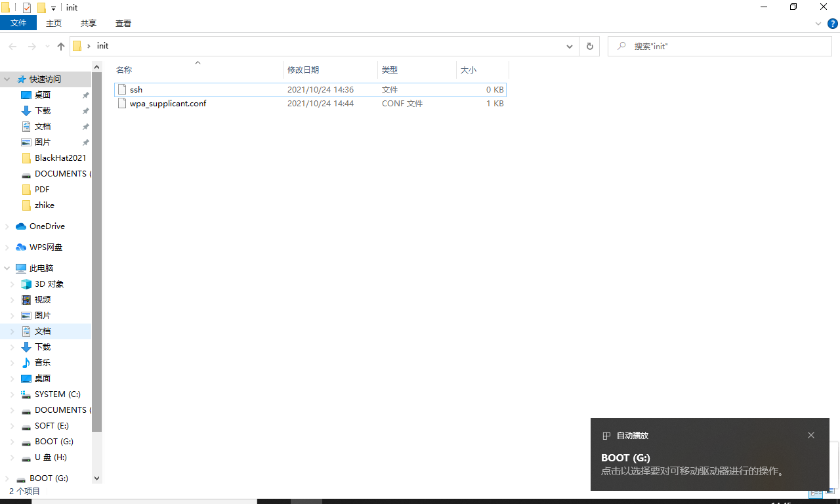Expand the 音乐 node
Viewport: 840px width, 504px height.
coord(12,363)
